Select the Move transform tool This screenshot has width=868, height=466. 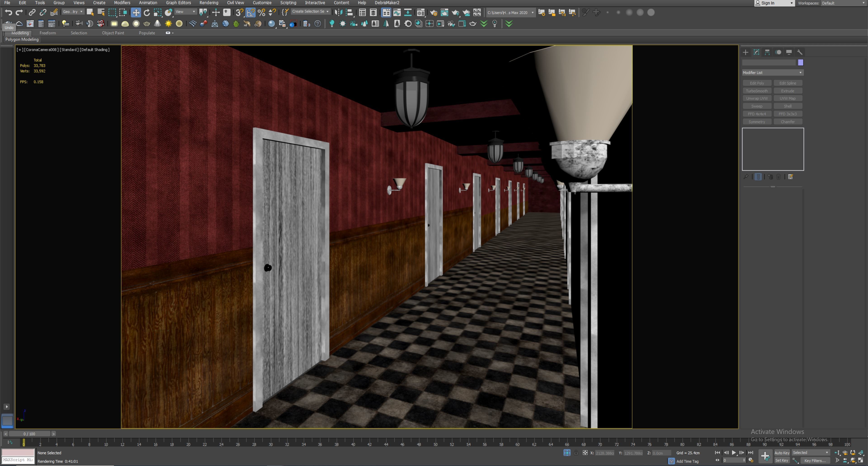[x=136, y=12]
